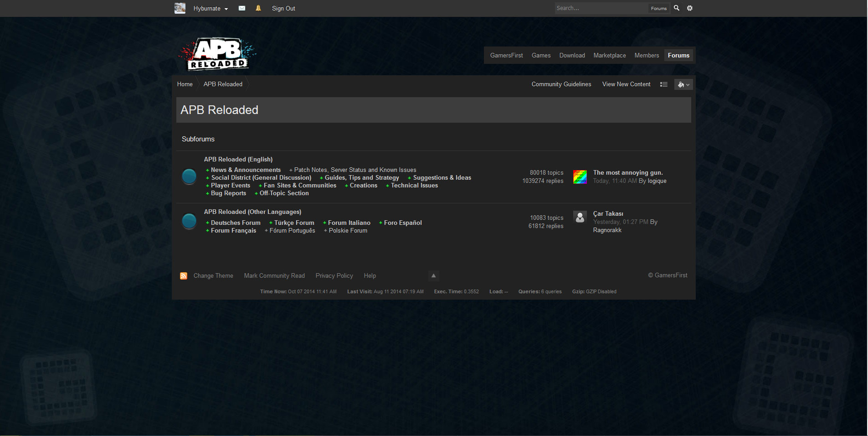The height and width of the screenshot is (436, 868).
Task: Open the messages envelope icon
Action: tap(242, 8)
